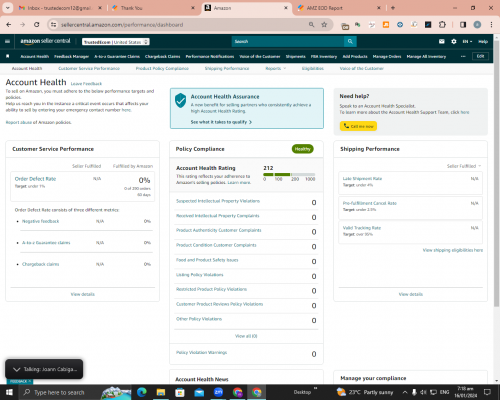This screenshot has height=400, width=500.
Task: Collapse the Talking: Joann Cabiga popup
Action: [x=16, y=369]
